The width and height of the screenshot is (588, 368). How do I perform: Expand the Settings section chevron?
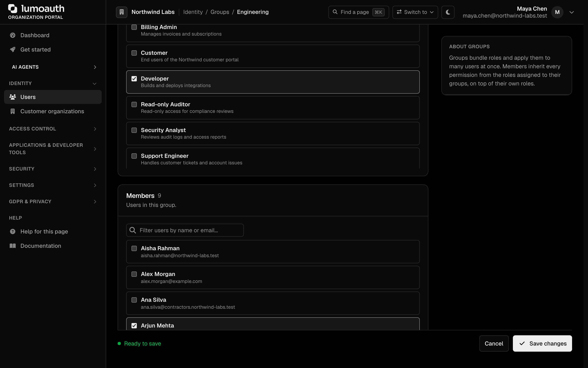(95, 185)
